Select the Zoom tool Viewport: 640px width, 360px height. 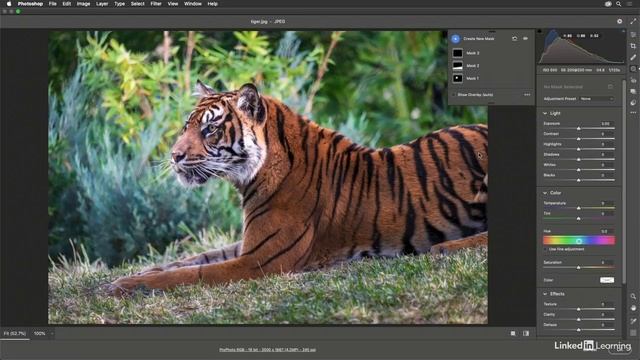(633, 296)
